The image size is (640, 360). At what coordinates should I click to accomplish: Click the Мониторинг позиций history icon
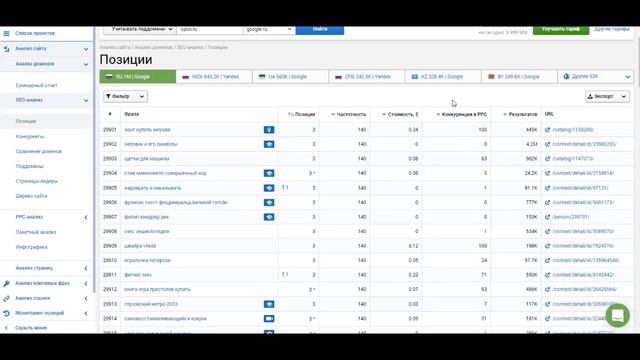(x=6, y=313)
